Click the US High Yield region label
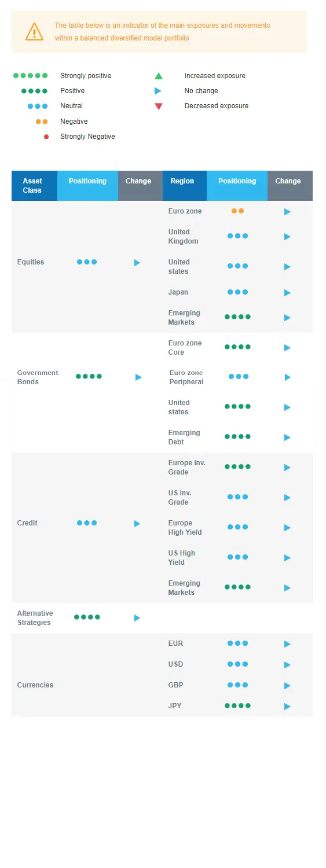This screenshot has width=326, height=868. pos(182,558)
